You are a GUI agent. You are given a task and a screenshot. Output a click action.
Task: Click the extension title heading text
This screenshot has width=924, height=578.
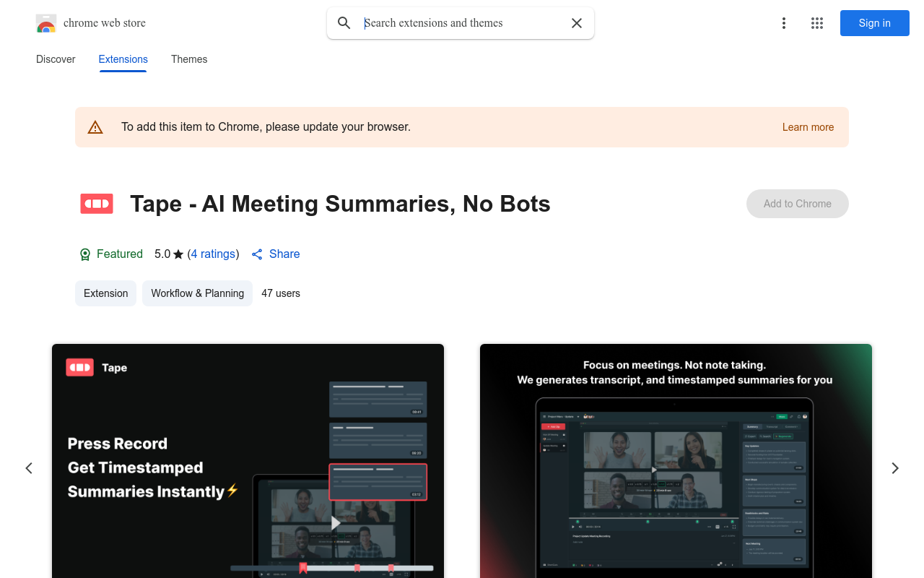coord(340,204)
